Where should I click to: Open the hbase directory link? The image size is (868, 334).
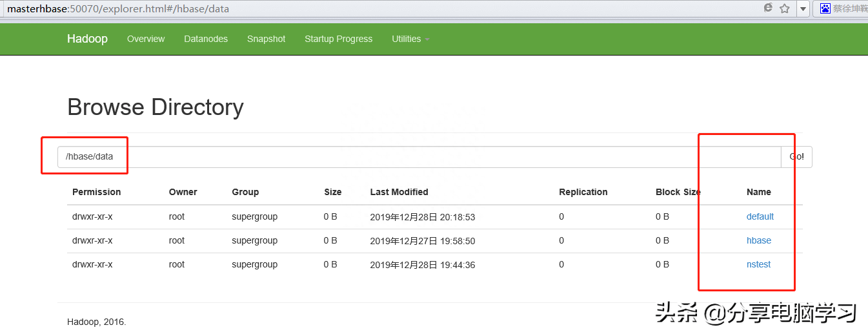point(758,240)
